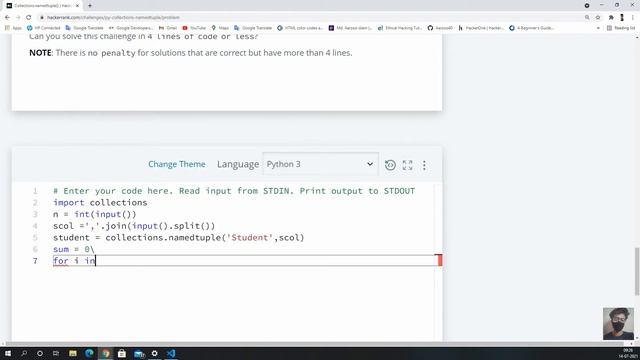
Task: Open Visual Studio Code from the taskbar
Action: tap(171, 353)
